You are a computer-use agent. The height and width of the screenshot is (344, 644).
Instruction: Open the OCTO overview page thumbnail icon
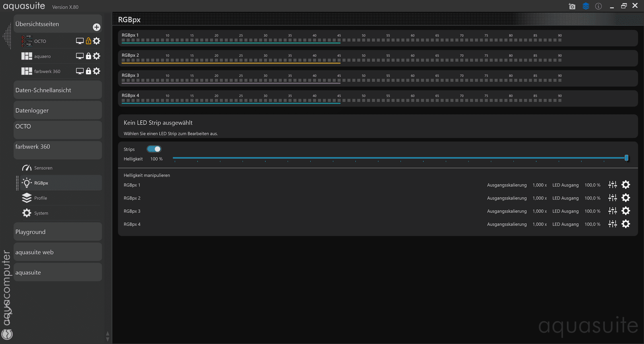(27, 41)
